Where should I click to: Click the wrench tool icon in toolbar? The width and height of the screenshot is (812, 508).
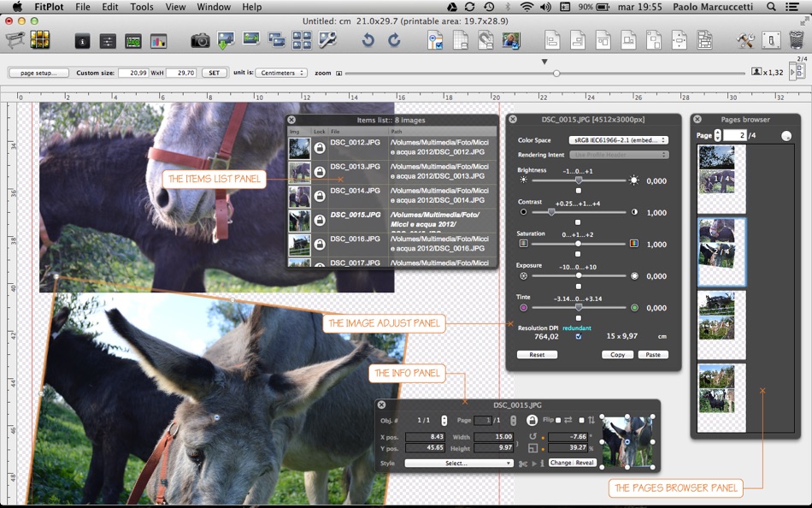pyautogui.click(x=328, y=40)
